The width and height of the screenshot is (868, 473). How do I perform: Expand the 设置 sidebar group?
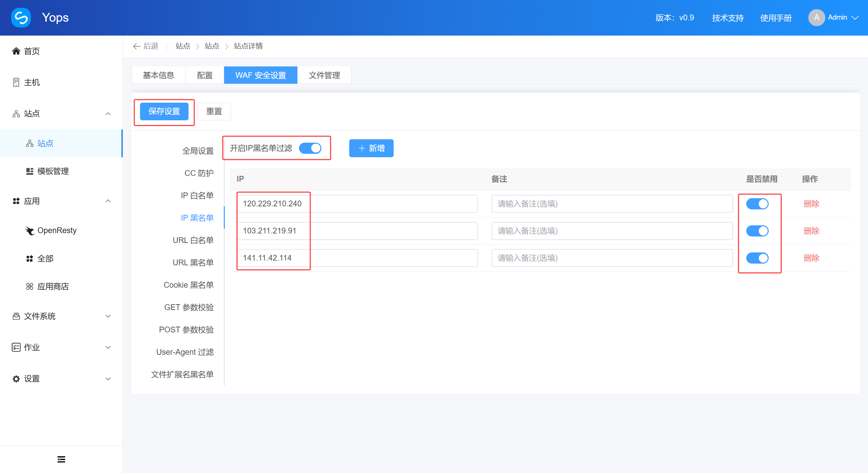point(108,378)
